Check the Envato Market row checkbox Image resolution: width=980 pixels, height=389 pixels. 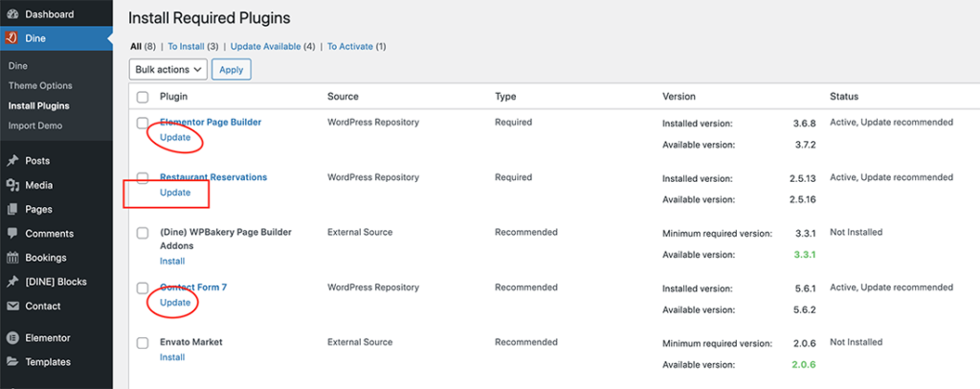143,343
